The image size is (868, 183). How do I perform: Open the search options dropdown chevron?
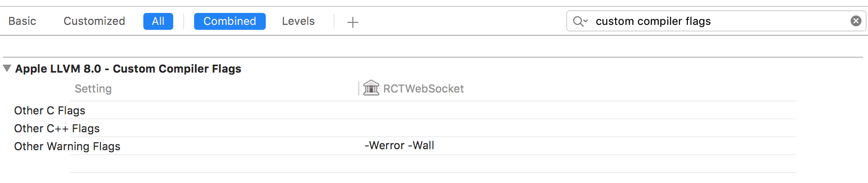[586, 21]
